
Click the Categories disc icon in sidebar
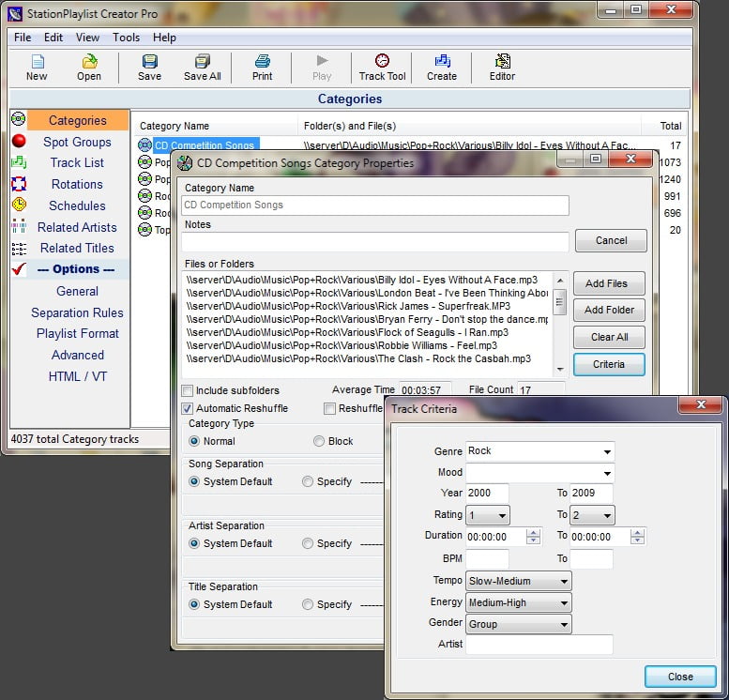tap(18, 119)
